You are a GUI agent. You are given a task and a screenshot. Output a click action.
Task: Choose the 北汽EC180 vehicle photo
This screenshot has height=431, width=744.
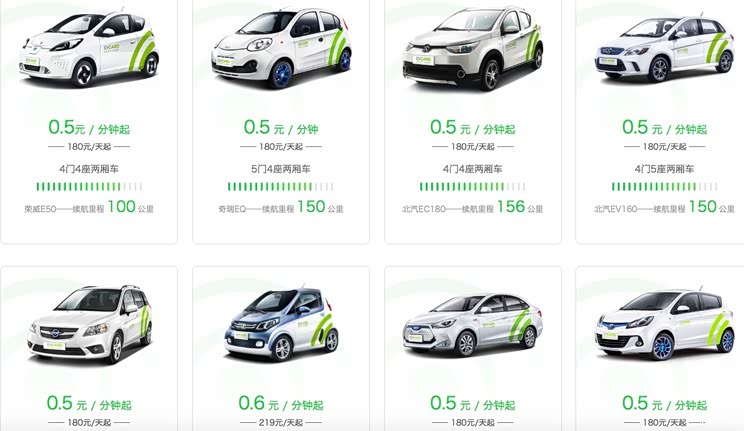(473, 48)
